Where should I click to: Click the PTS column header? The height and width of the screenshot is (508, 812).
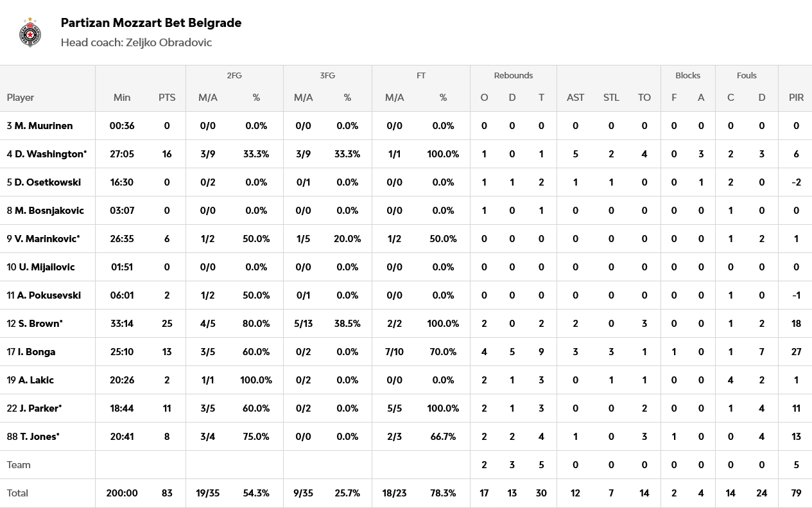167,98
